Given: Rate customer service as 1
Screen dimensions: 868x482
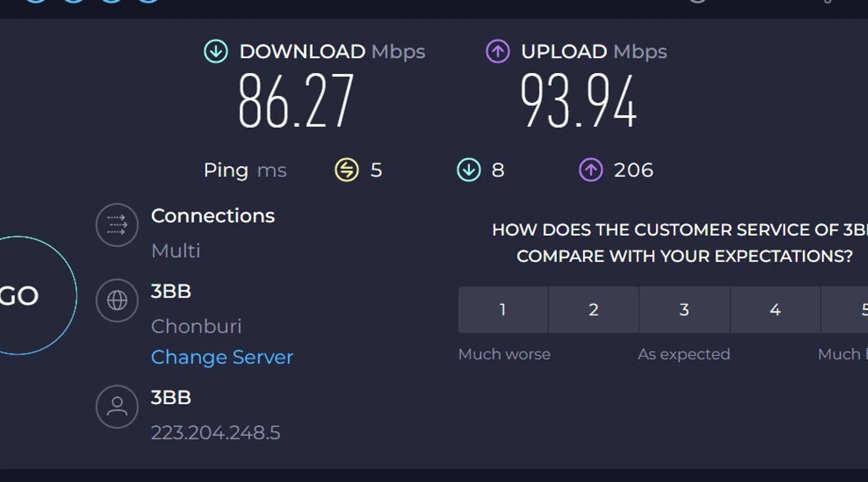Looking at the screenshot, I should click(502, 309).
